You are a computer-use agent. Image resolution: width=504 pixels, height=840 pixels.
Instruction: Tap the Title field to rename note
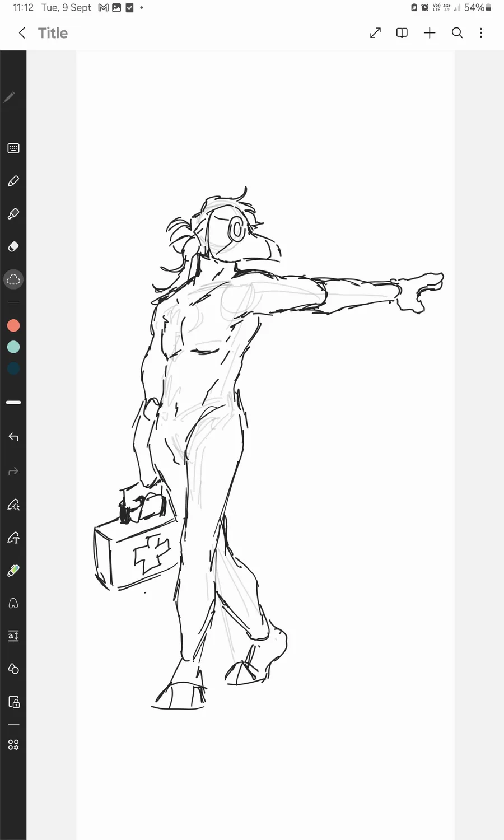[53, 33]
